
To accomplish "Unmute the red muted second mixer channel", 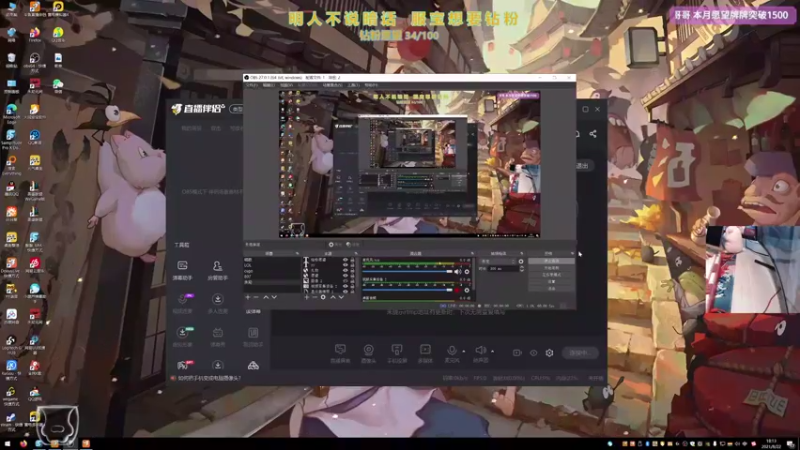I will click(x=457, y=290).
